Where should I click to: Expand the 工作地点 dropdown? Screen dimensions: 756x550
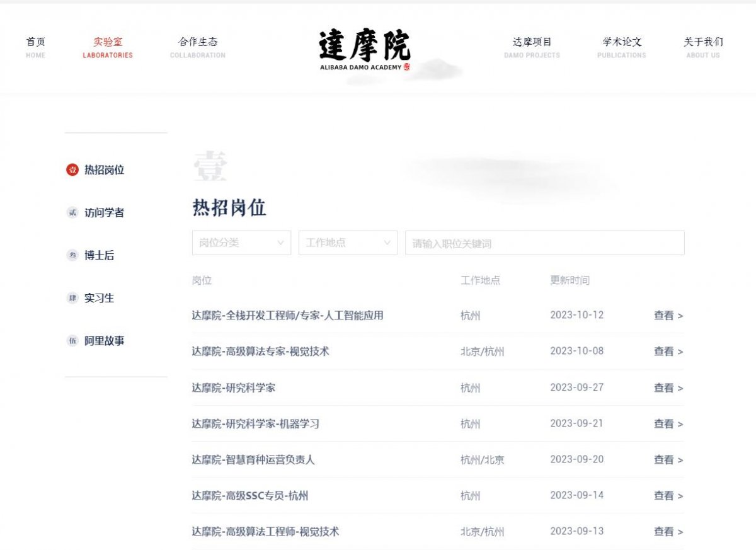pos(348,243)
